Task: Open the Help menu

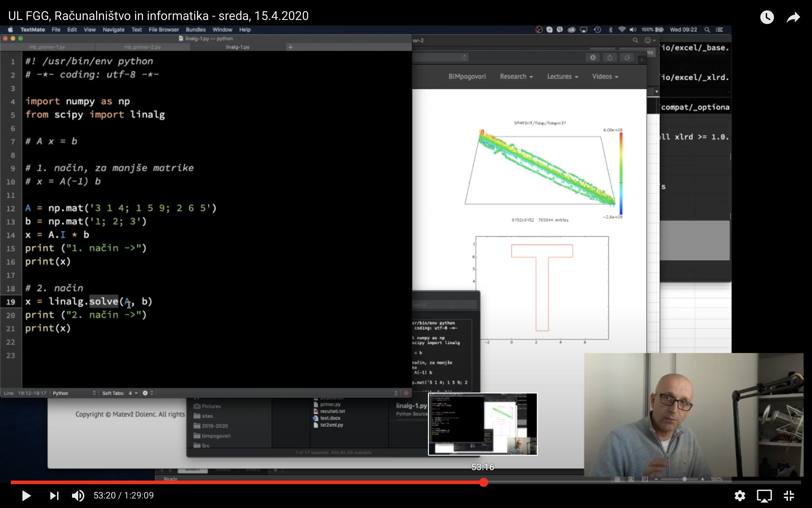Action: (x=245, y=29)
